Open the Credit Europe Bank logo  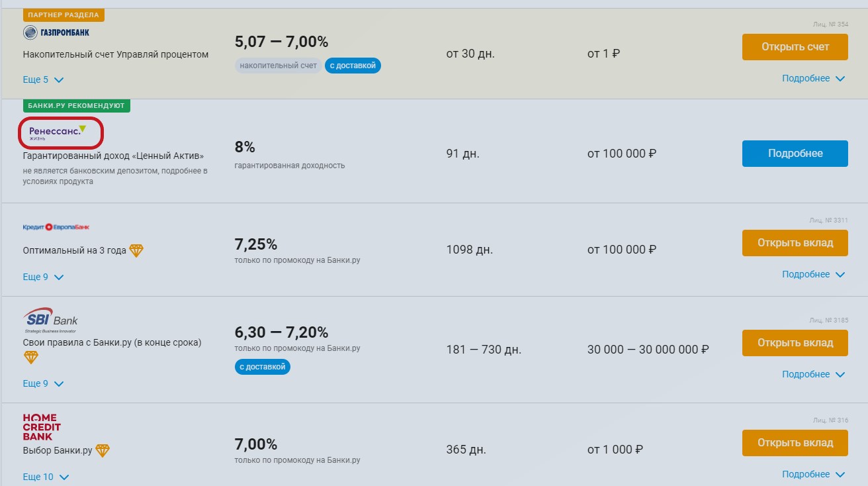56,227
